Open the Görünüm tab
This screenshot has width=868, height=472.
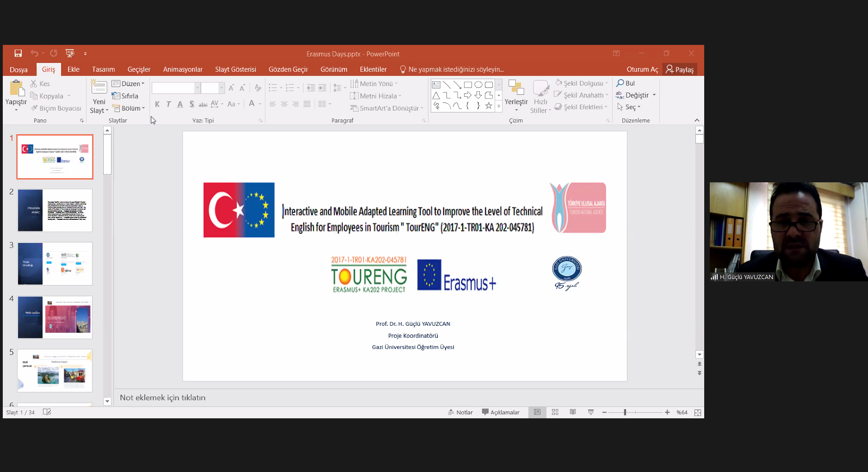tap(334, 69)
